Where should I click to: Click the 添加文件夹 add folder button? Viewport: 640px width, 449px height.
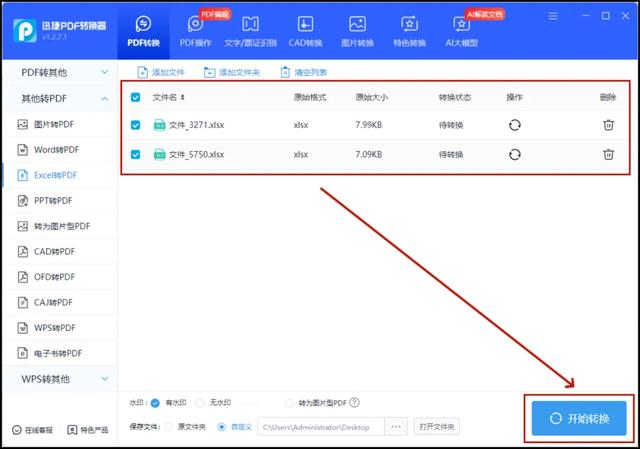[x=231, y=72]
